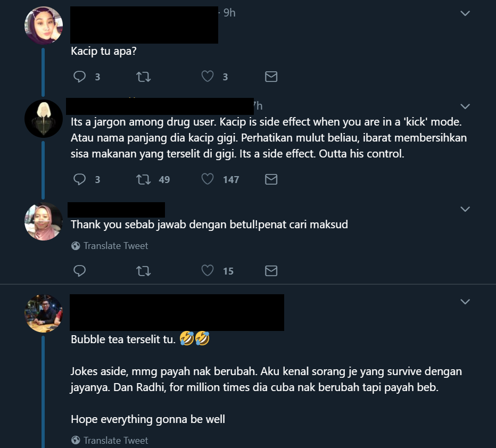Open options chevron on jargon explanation tweet
The width and height of the screenshot is (496, 448).
pos(465,106)
